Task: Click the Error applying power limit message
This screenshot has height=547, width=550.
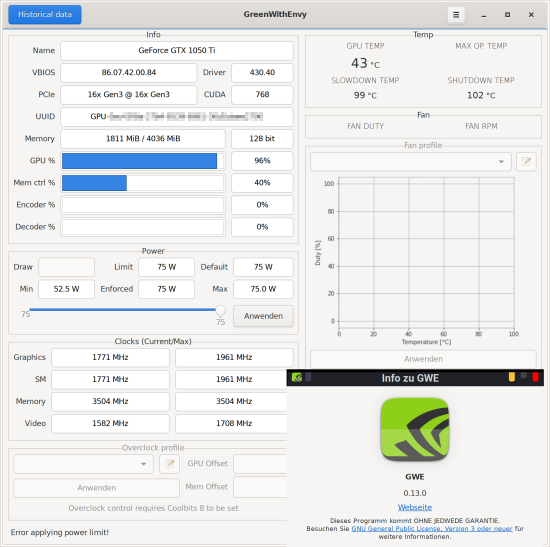Action: tap(60, 532)
